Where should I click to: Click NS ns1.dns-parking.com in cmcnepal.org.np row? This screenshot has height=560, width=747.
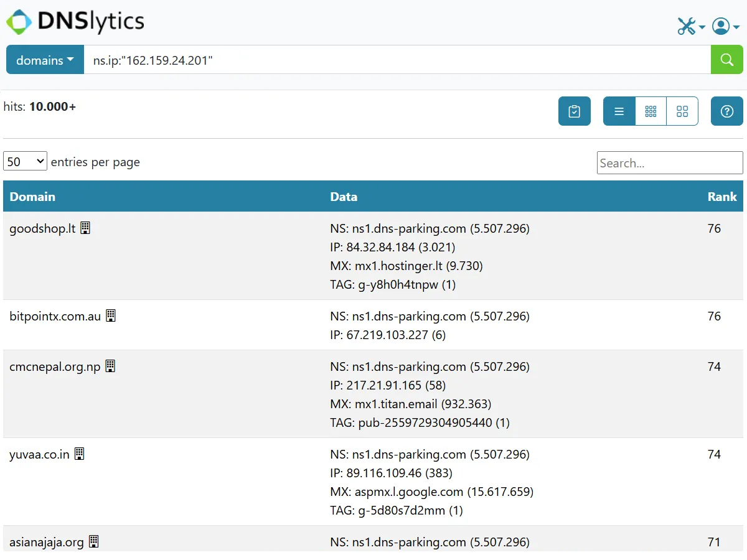click(x=430, y=366)
